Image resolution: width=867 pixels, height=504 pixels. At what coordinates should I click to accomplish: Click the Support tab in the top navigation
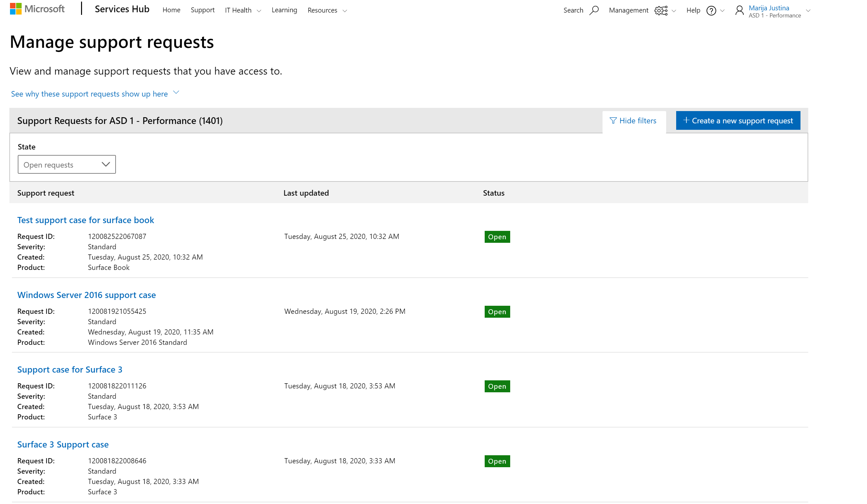point(202,10)
